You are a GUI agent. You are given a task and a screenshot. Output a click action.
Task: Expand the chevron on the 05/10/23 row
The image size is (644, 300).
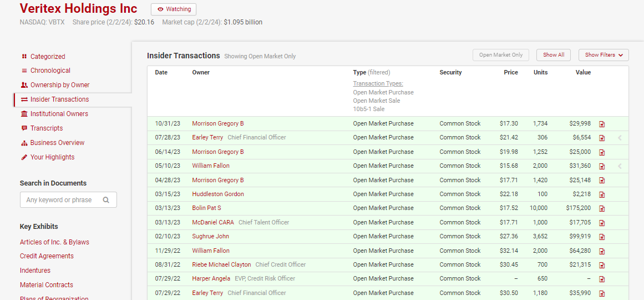click(x=620, y=166)
